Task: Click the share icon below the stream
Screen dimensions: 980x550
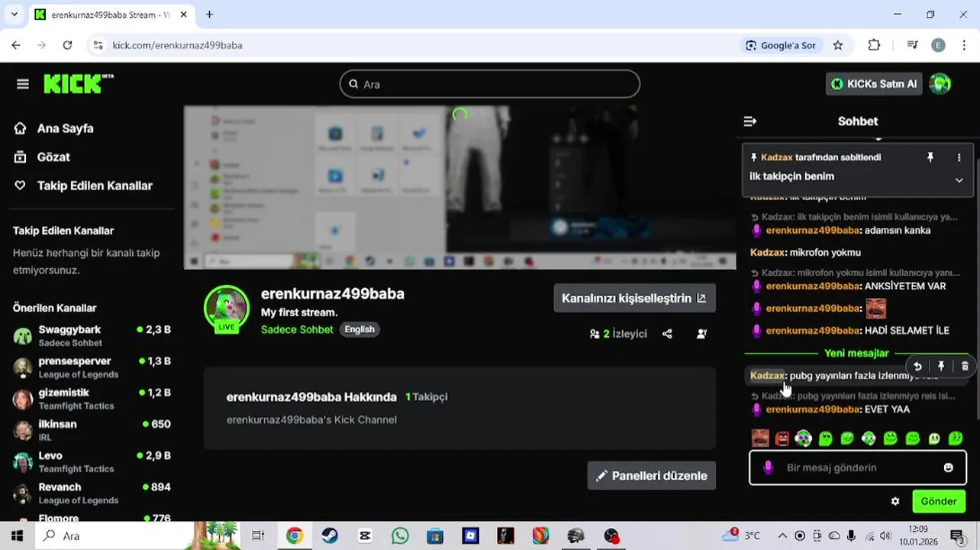Action: click(667, 334)
